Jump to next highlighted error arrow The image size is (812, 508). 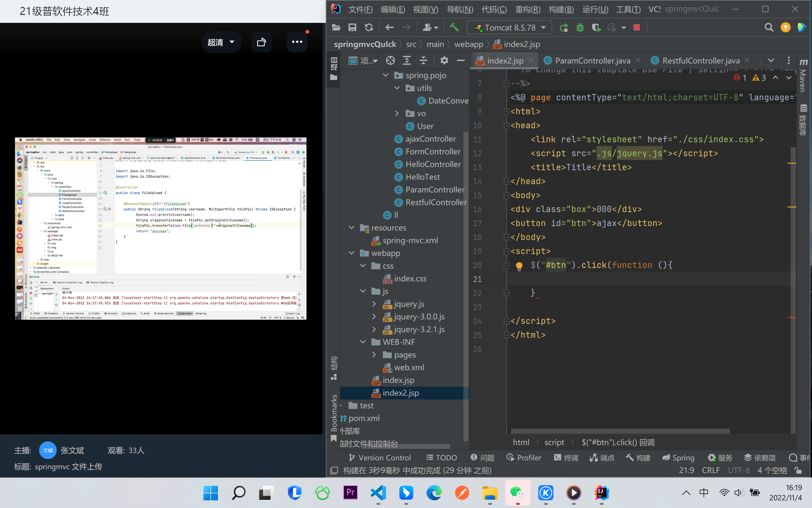789,78
